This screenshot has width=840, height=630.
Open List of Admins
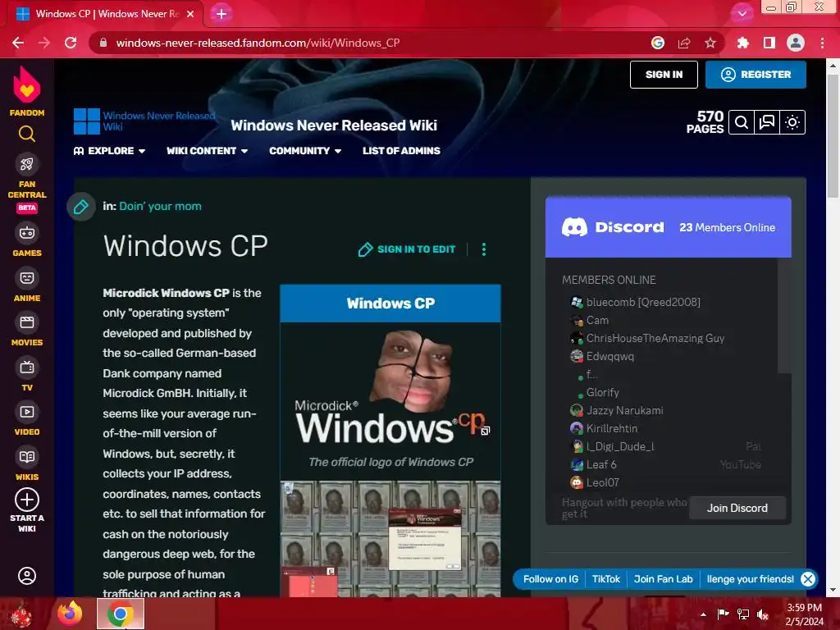pos(401,151)
